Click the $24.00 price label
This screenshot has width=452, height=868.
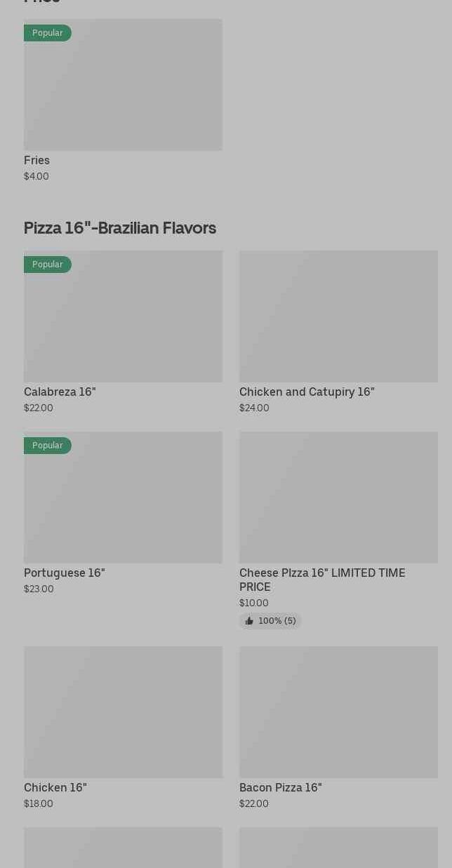[254, 408]
